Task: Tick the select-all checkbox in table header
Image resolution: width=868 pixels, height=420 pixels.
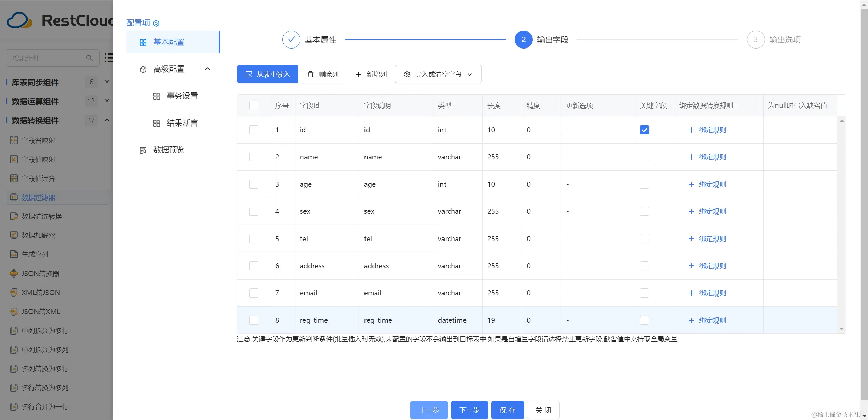Action: [254, 106]
